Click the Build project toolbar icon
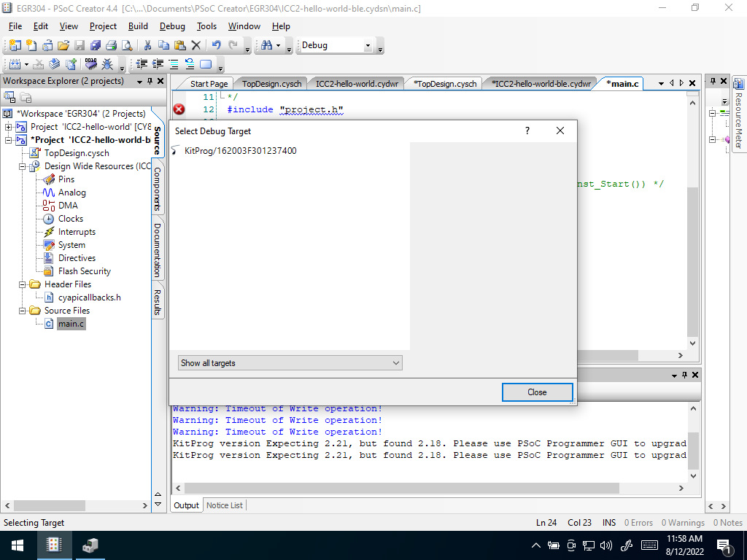The image size is (747, 560). tap(15, 64)
